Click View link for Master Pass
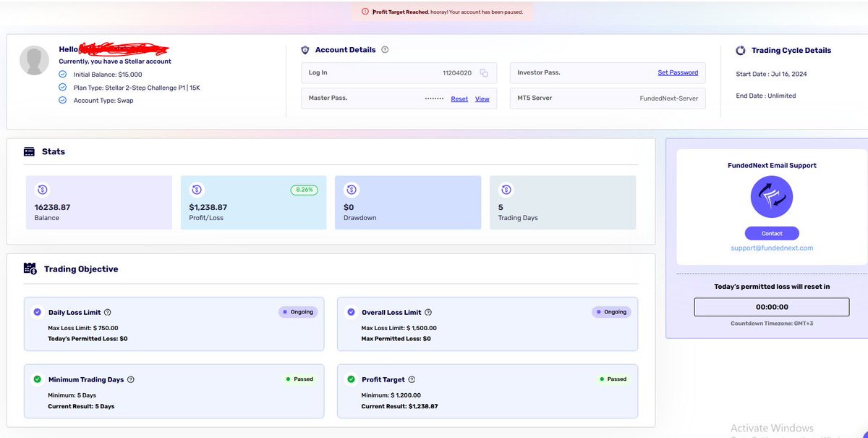Image resolution: width=868 pixels, height=438 pixels. coord(482,98)
